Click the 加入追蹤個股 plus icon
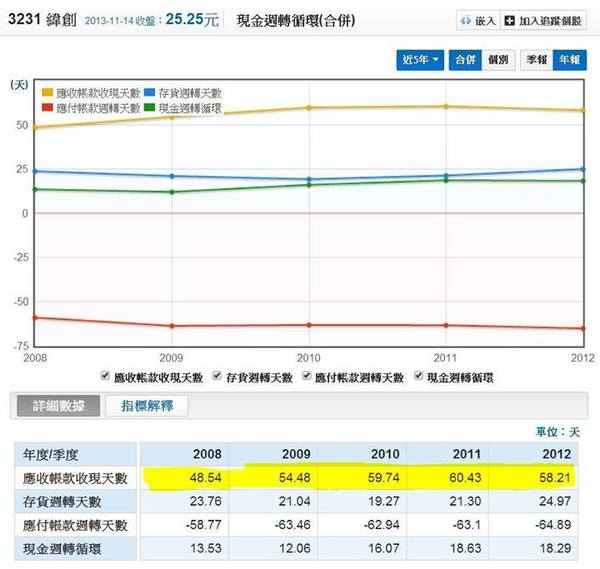This screenshot has height=569, width=600. [511, 20]
